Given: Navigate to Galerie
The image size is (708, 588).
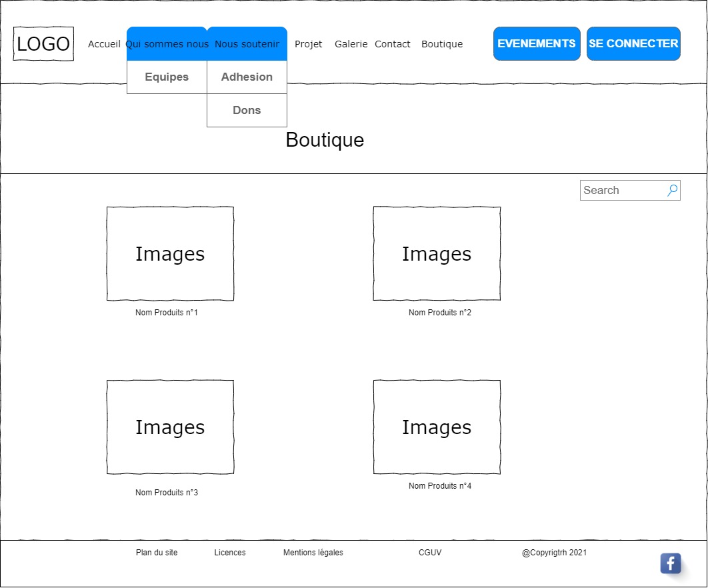Looking at the screenshot, I should click(x=351, y=44).
